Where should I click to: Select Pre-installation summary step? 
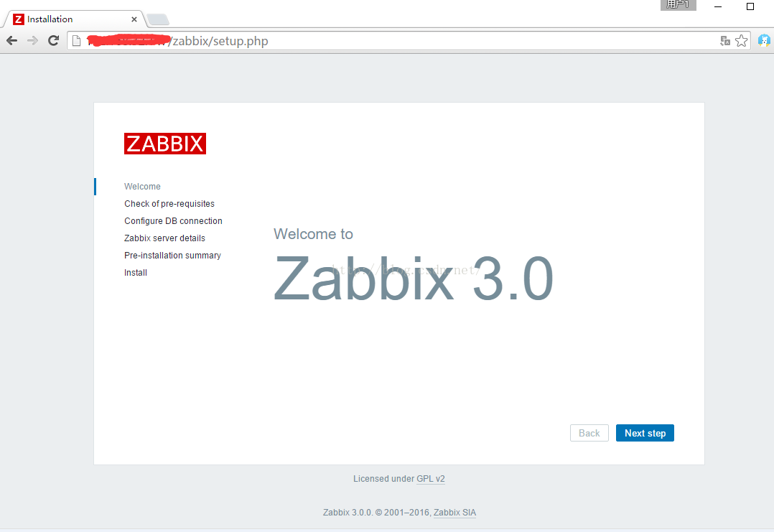pyautogui.click(x=172, y=256)
